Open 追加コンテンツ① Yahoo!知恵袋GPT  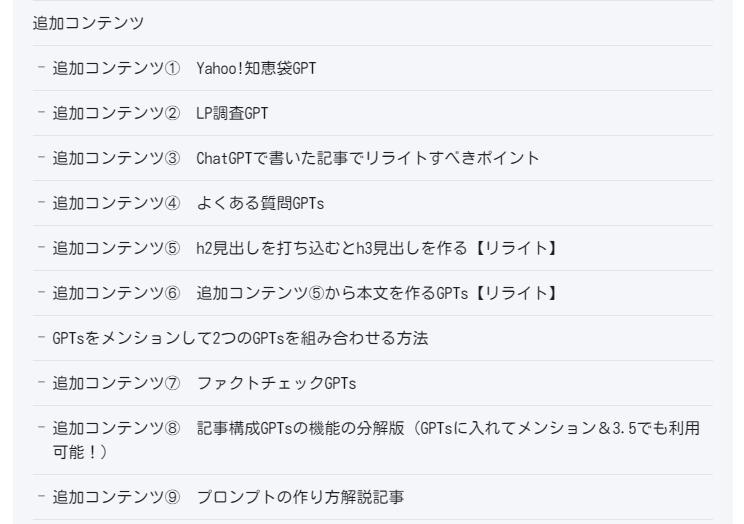click(184, 68)
